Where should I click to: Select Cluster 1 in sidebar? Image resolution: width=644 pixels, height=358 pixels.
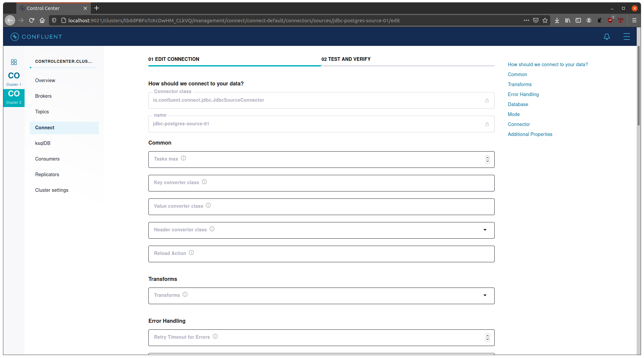14,78
